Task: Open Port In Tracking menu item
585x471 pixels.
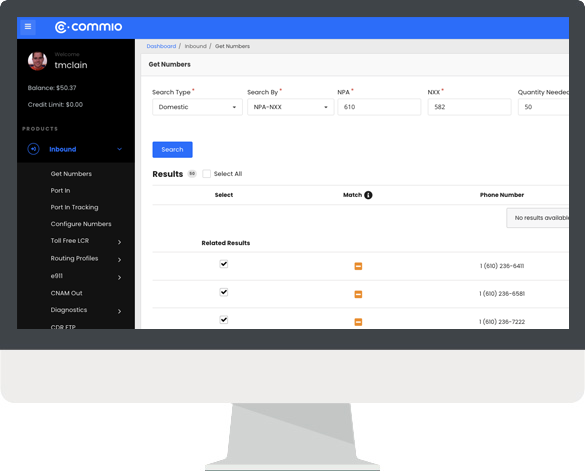Action: tap(75, 207)
